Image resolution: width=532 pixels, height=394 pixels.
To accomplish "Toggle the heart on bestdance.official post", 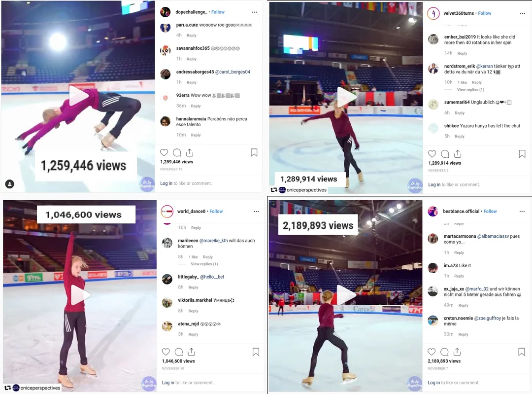I will [432, 352].
